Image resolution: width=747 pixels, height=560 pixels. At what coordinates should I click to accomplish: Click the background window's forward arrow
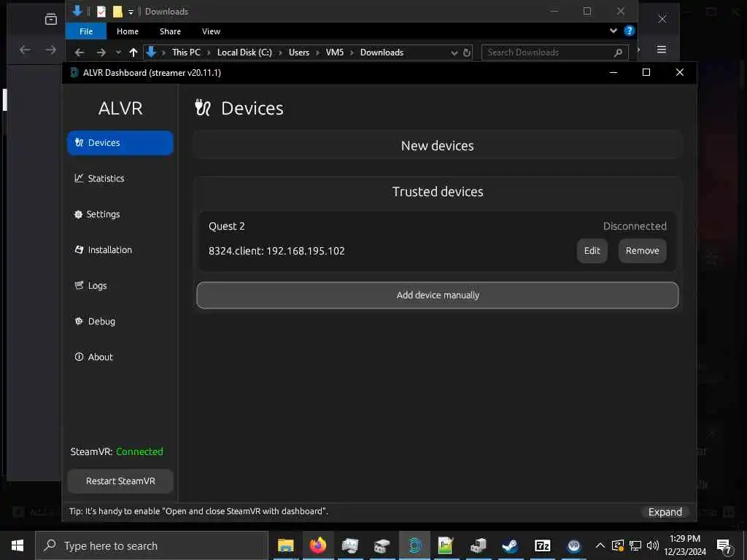click(x=50, y=50)
